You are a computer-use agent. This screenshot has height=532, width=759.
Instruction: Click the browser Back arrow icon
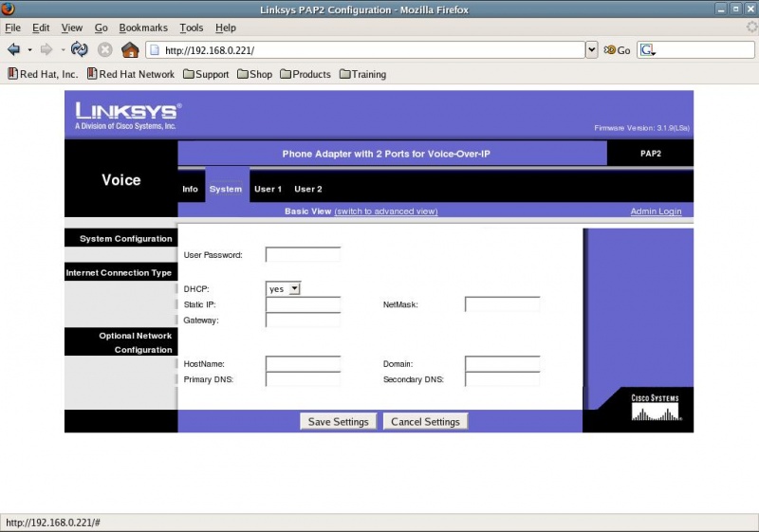click(x=13, y=49)
